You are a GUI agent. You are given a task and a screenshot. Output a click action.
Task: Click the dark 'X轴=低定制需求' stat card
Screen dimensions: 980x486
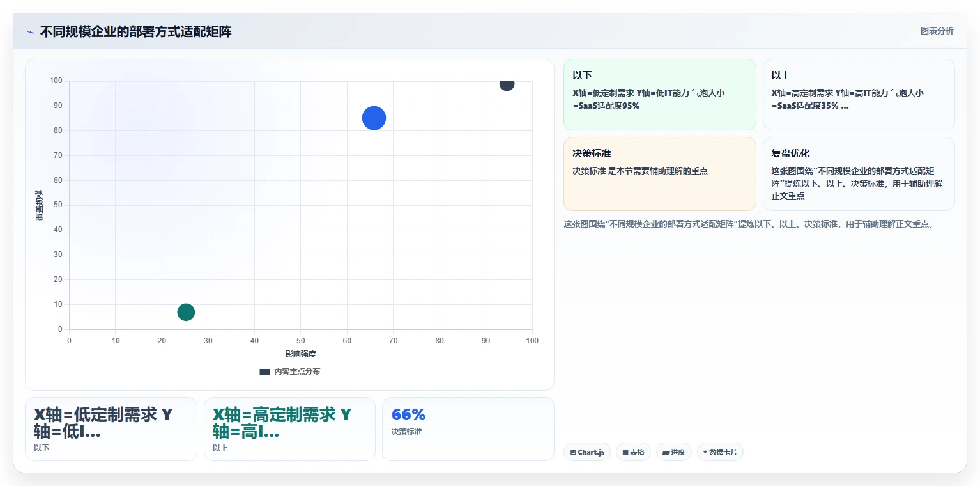click(111, 429)
